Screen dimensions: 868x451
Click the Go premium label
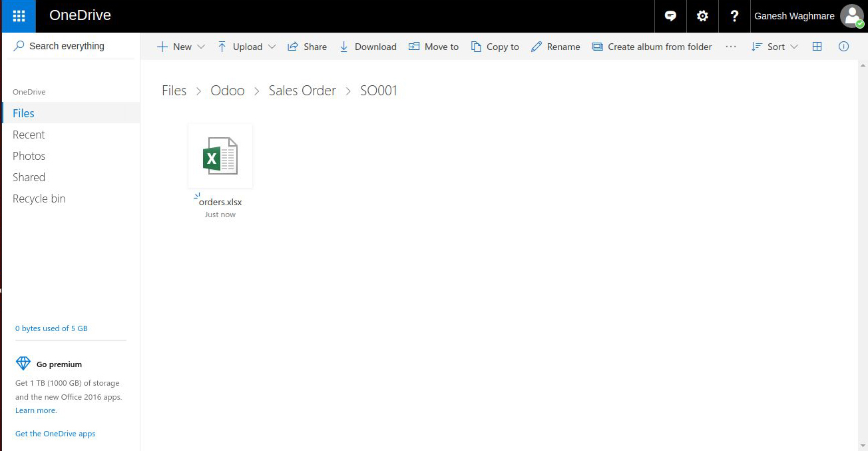pos(59,364)
